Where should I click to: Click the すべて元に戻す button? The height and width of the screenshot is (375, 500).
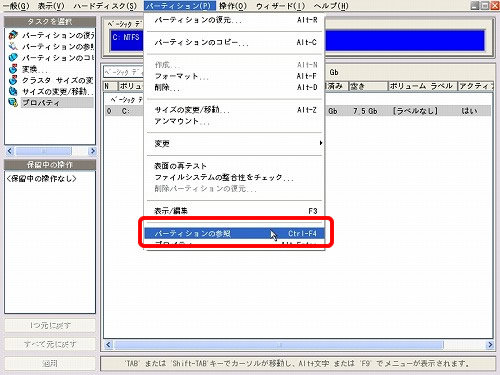tap(50, 344)
